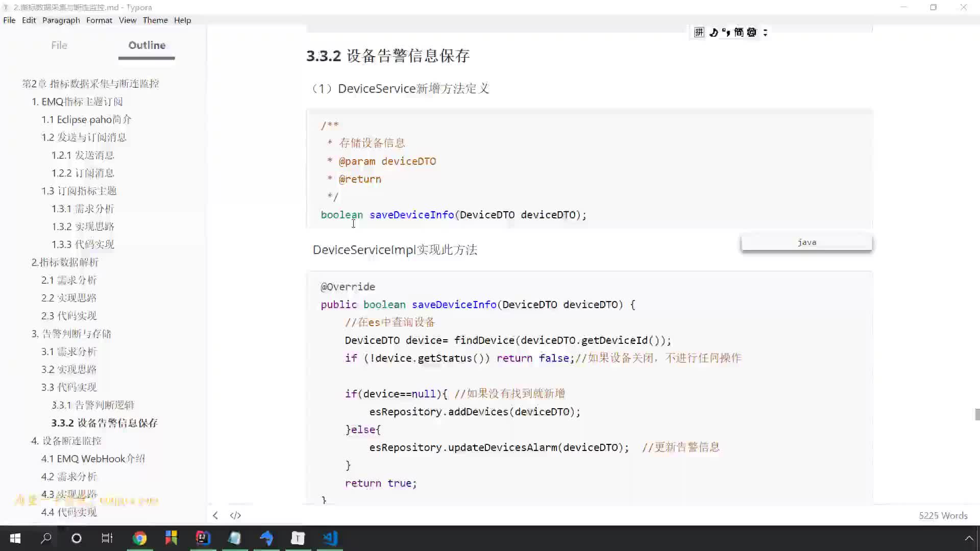Go to outline item 4.1 EMQ WebHook介绍
Viewport: 980px width, 551px height.
click(x=93, y=459)
